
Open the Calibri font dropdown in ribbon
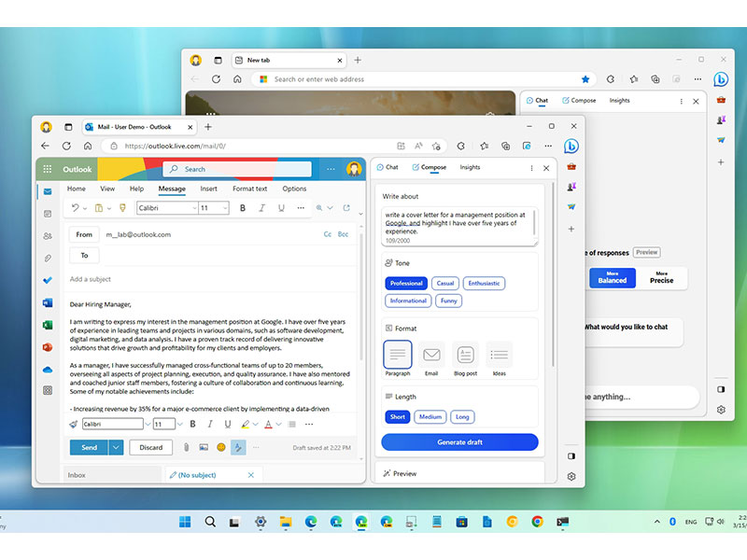point(194,208)
